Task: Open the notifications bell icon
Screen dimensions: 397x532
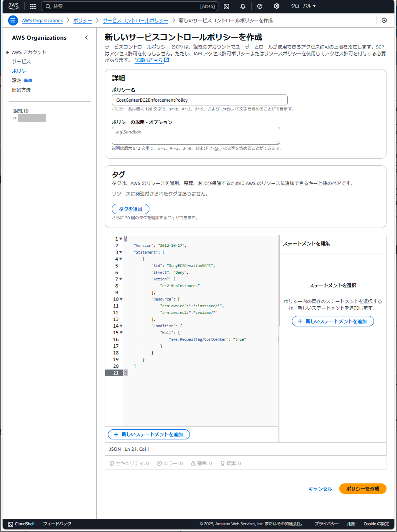Action: pyautogui.click(x=243, y=6)
